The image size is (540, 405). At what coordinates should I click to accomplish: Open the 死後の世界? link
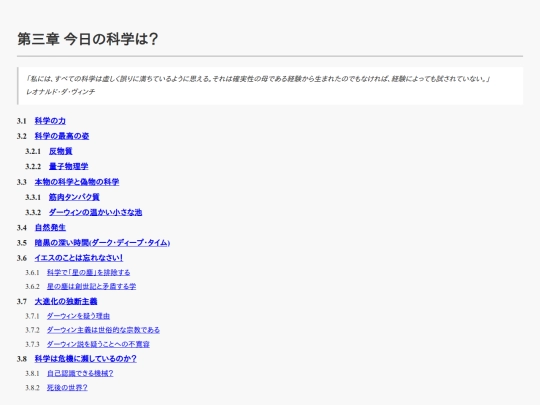67,388
